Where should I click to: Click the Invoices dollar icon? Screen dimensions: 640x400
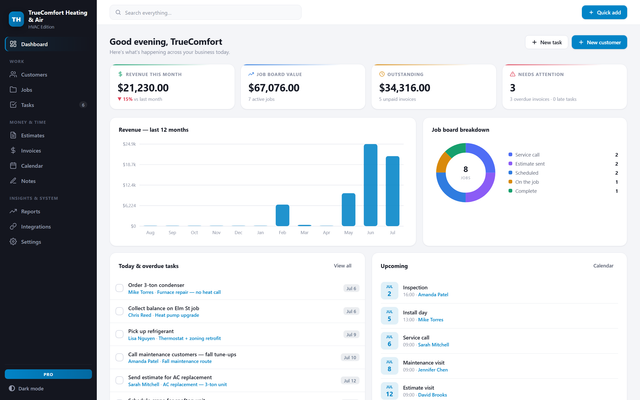pos(13,150)
